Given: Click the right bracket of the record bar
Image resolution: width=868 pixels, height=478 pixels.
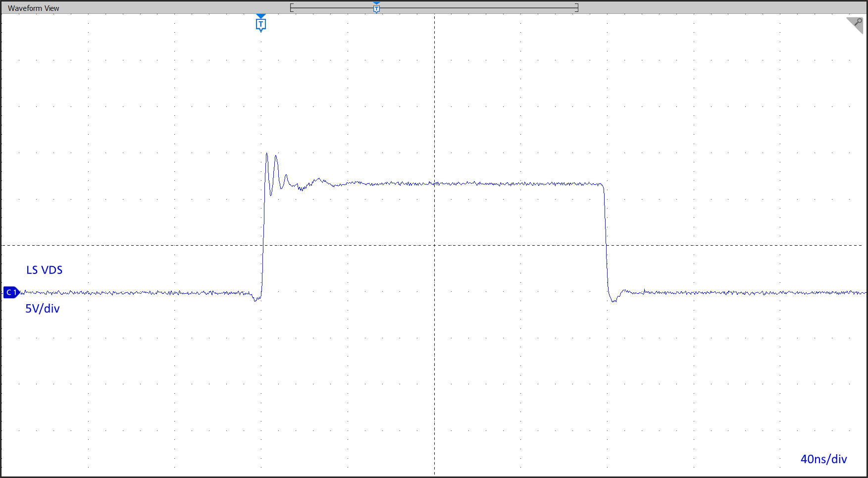Looking at the screenshot, I should point(576,7).
